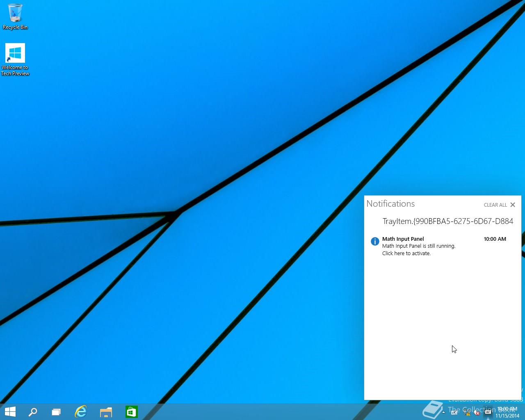Click the muted volume tray icon
This screenshot has width=525, height=420.
coord(477,413)
